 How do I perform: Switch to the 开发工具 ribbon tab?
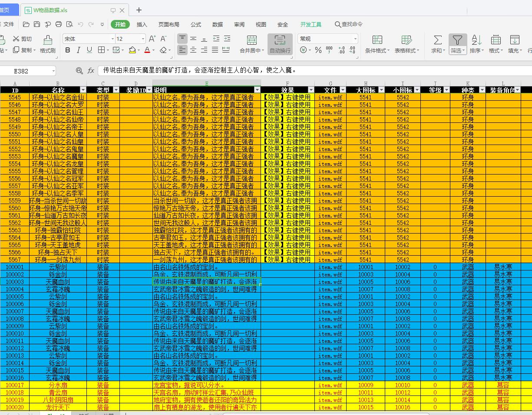tap(311, 24)
